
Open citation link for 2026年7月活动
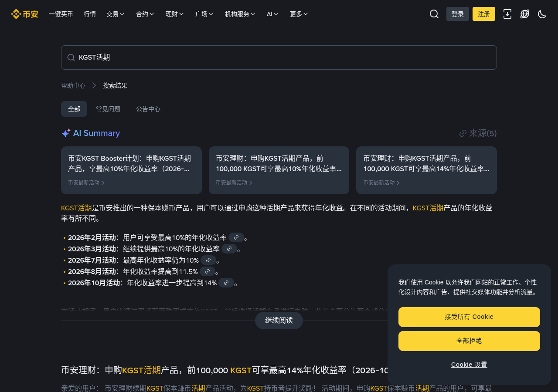pyautogui.click(x=208, y=260)
